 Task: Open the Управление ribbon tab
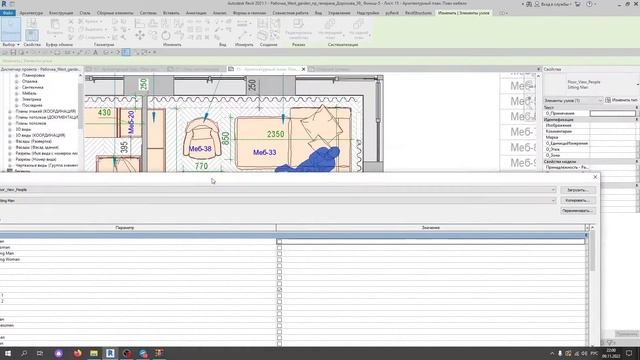[x=339, y=13]
